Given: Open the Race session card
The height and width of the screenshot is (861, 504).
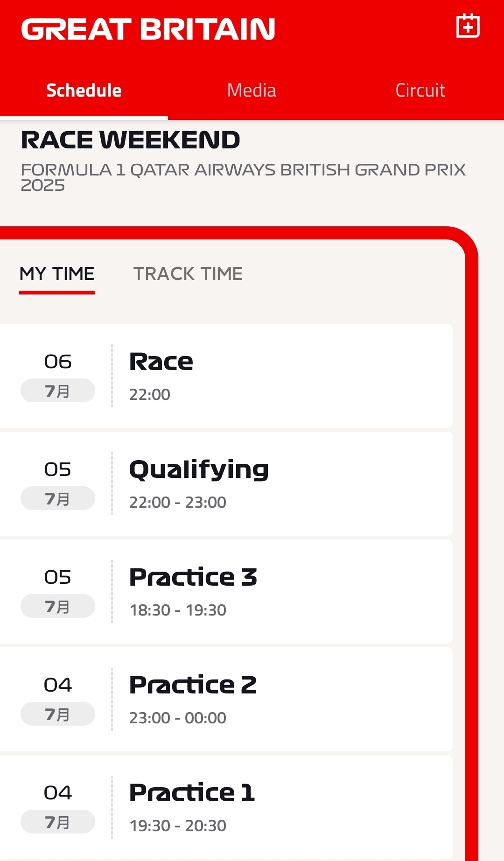Looking at the screenshot, I should pos(226,376).
